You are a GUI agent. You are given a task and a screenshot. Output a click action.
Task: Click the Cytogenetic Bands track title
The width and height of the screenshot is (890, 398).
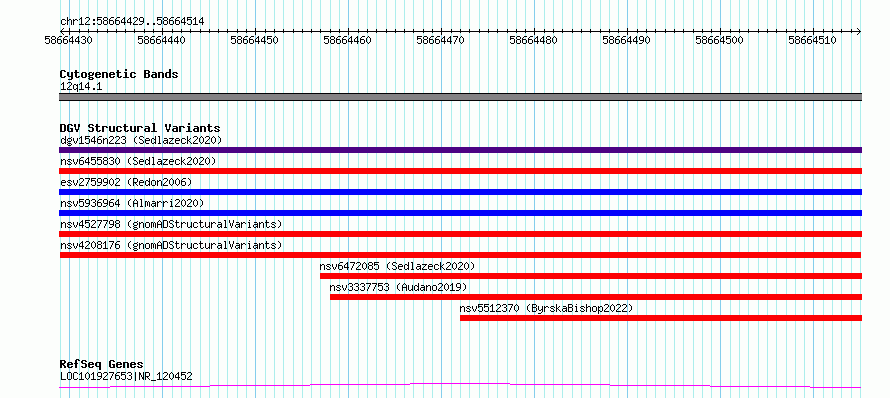click(x=119, y=74)
